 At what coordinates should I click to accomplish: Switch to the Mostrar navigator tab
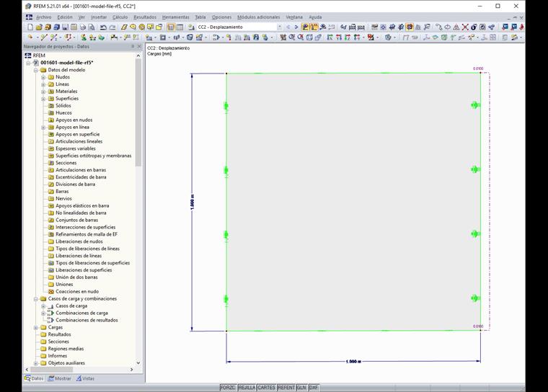click(59, 378)
